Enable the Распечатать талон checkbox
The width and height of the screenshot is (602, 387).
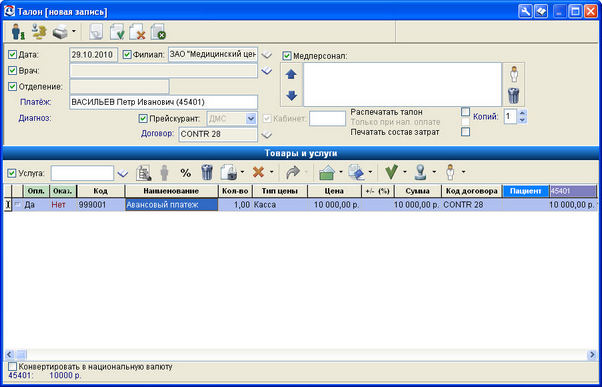465,112
